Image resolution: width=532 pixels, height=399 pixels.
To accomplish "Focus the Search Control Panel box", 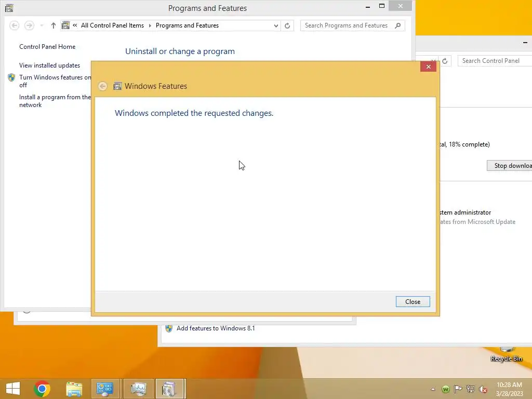I will point(495,61).
